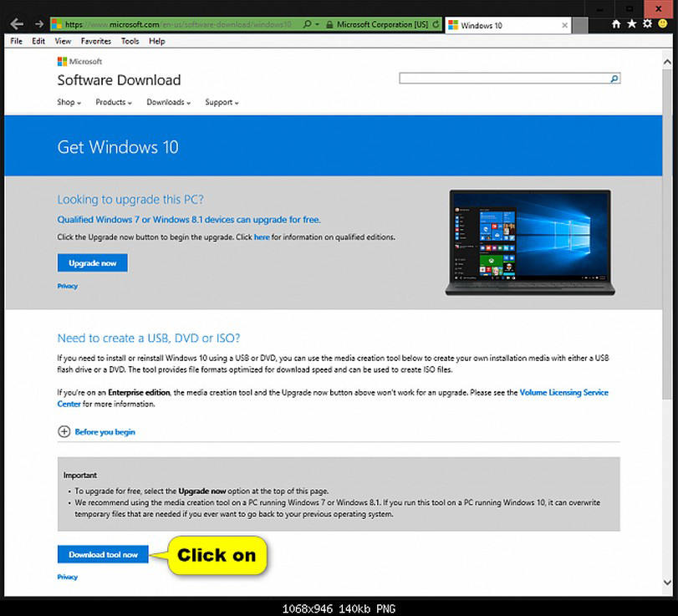Expand the Shop dropdown
This screenshot has height=616, width=678.
coord(69,103)
